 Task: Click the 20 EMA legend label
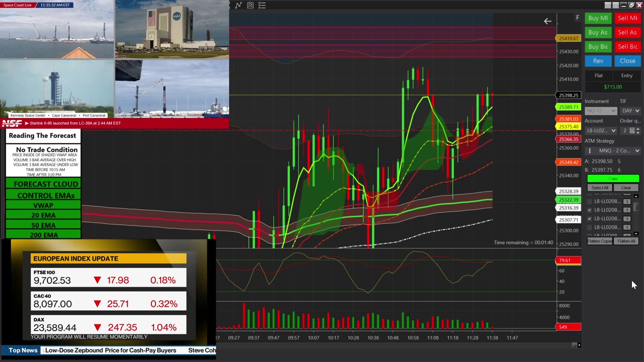(43, 215)
